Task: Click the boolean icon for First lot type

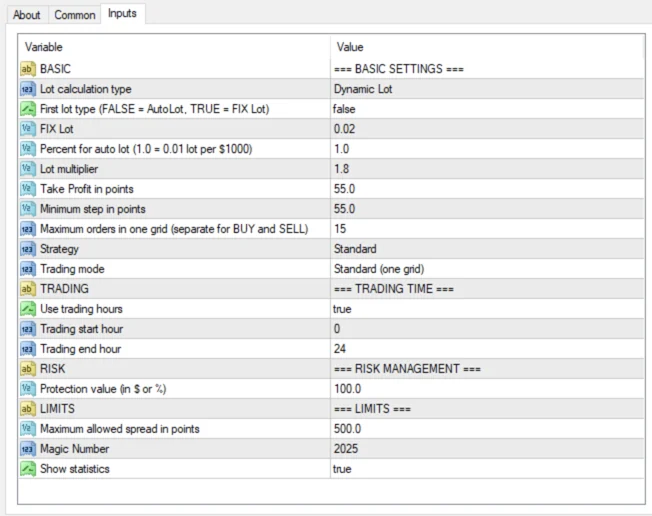Action: tap(27, 109)
